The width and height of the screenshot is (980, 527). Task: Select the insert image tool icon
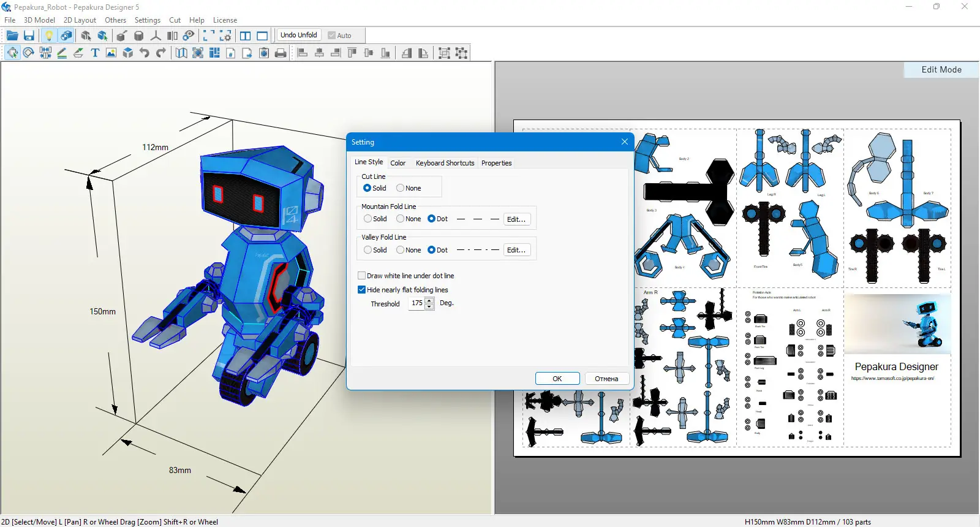(111, 53)
